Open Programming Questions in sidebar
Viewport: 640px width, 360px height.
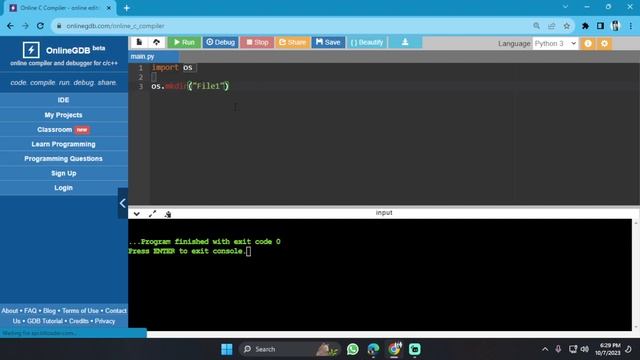[x=63, y=158]
